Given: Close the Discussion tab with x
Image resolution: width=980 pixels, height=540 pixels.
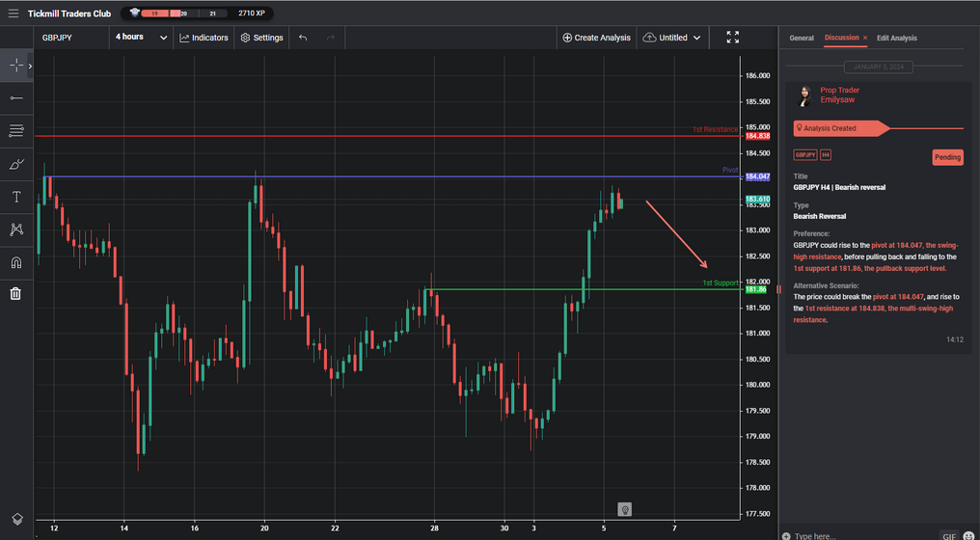Looking at the screenshot, I should pos(865,39).
